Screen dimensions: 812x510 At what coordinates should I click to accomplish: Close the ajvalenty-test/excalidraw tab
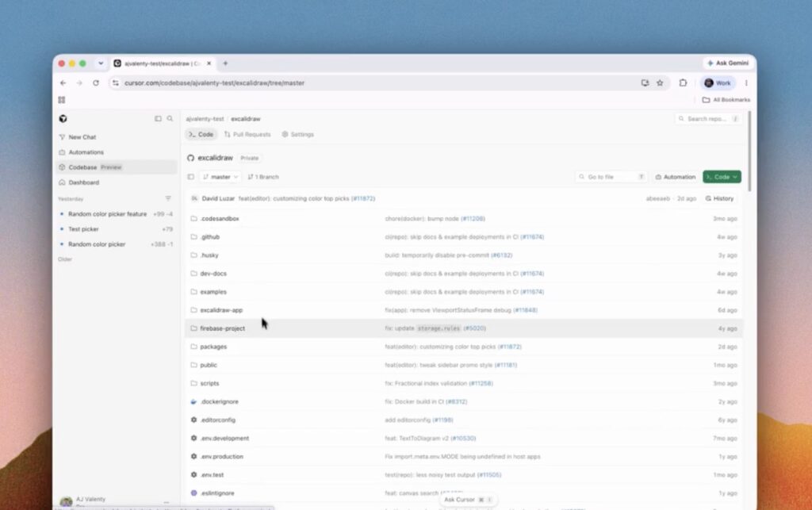(x=209, y=63)
